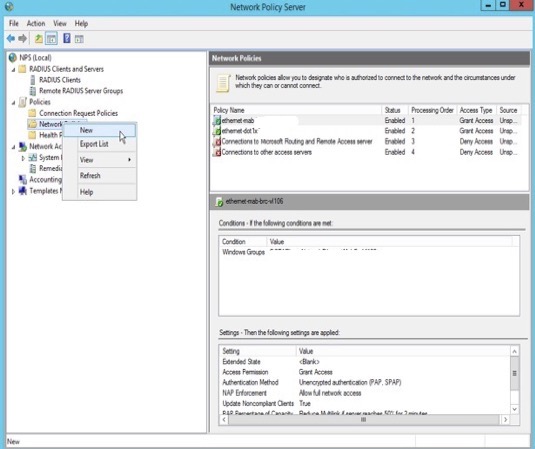Click the settings horizontal scrollbar thumb
The height and width of the screenshot is (449, 535).
click(363, 420)
